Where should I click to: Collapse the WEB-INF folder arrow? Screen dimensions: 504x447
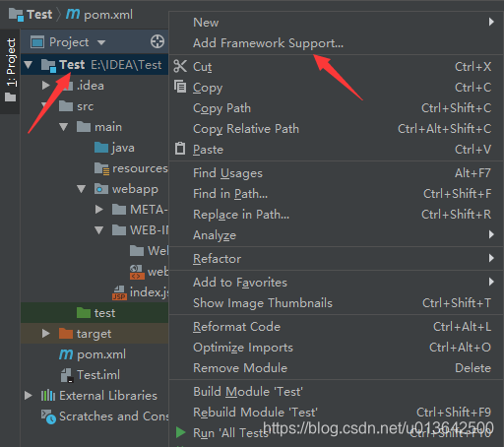click(x=99, y=230)
